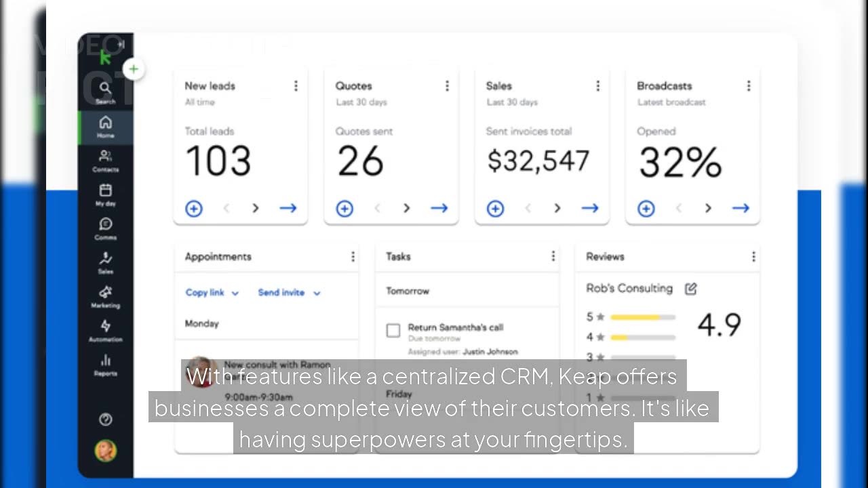Check the Return Samantha's call task
868x488 pixels.
pos(393,331)
